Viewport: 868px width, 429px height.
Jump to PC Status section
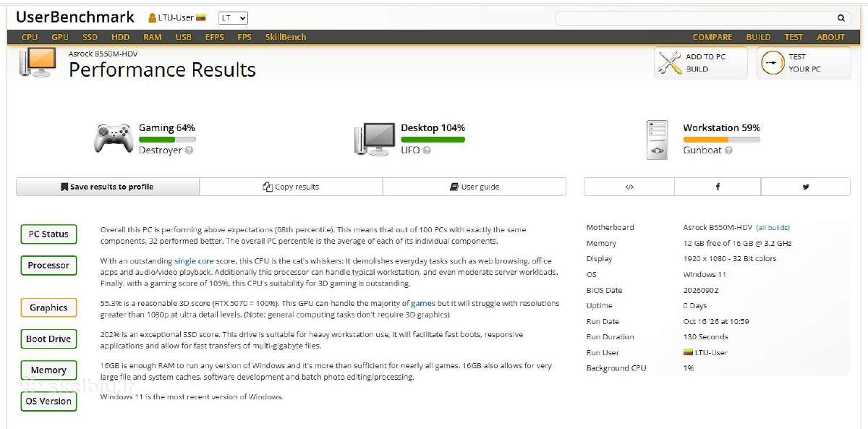48,234
